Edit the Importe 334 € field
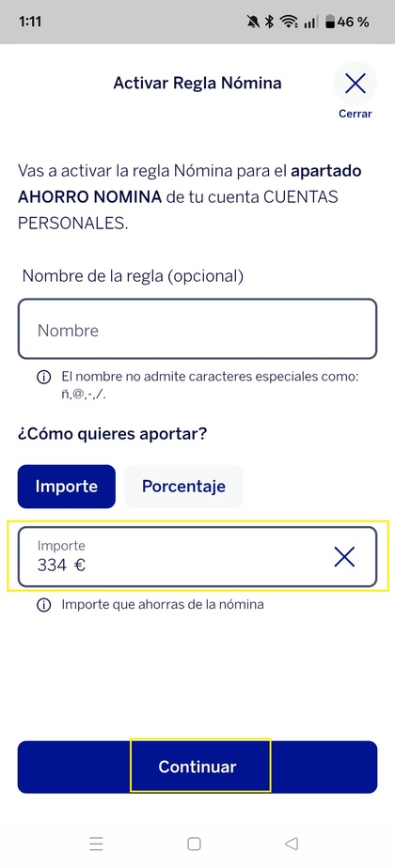The width and height of the screenshot is (395, 868). pyautogui.click(x=197, y=556)
